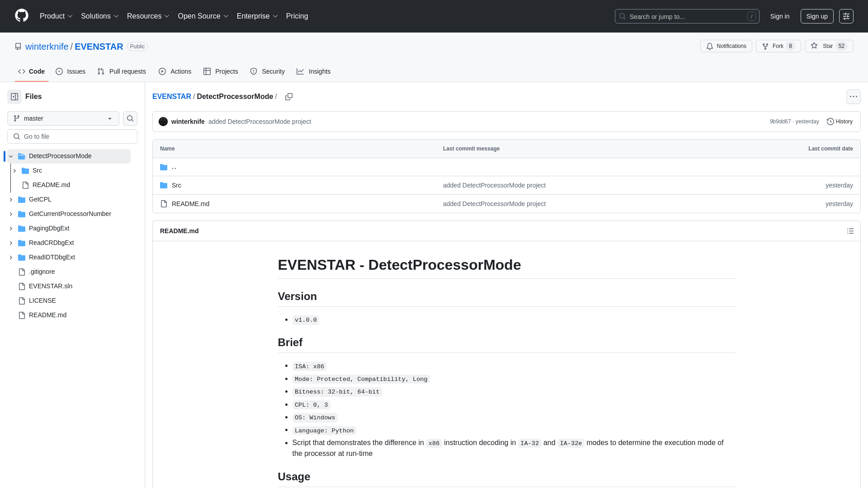This screenshot has width=868, height=488.
Task: Click the bell icon on Notifications button
Action: [x=710, y=46]
